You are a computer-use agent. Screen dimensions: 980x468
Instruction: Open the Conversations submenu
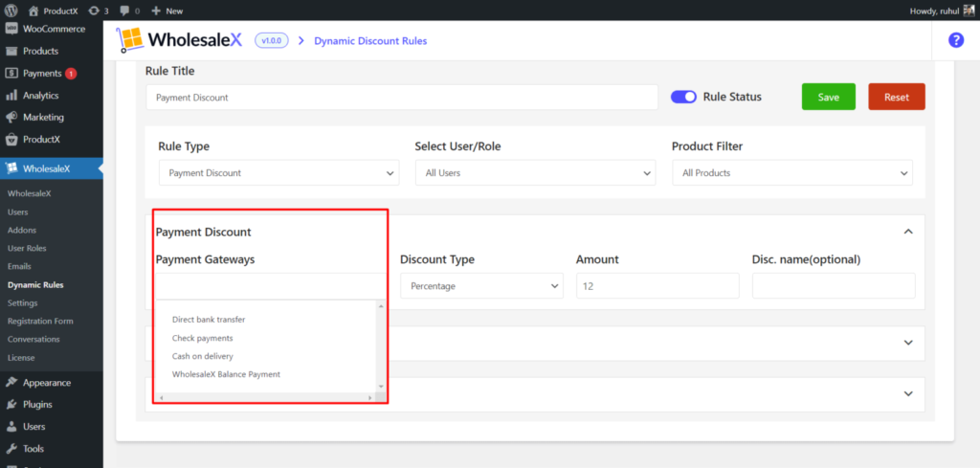pos(33,340)
